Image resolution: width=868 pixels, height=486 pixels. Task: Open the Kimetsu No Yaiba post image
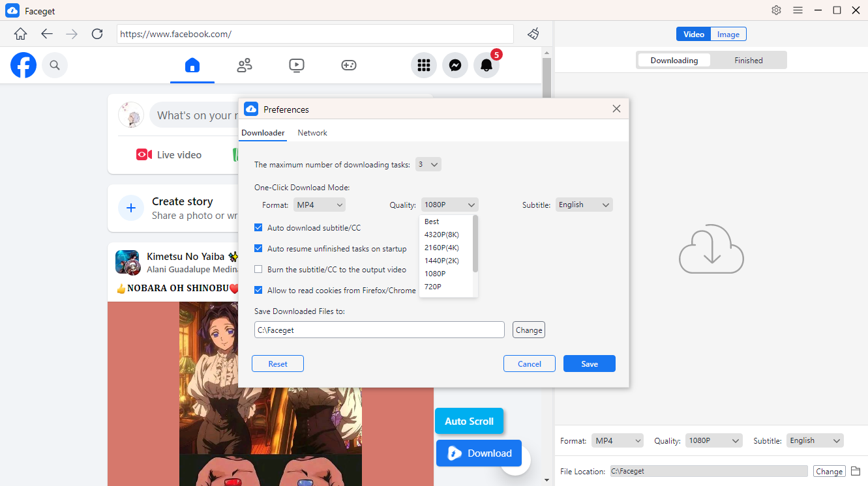click(271, 393)
